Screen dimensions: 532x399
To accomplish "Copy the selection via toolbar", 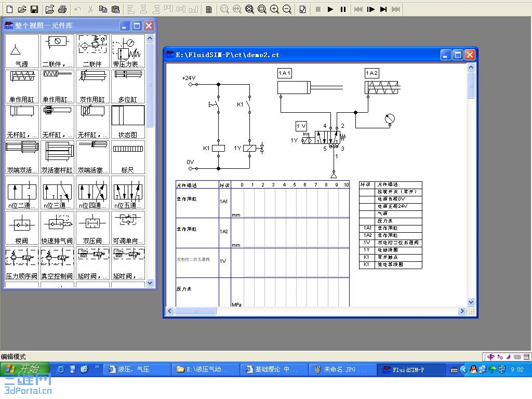I will (103, 9).
